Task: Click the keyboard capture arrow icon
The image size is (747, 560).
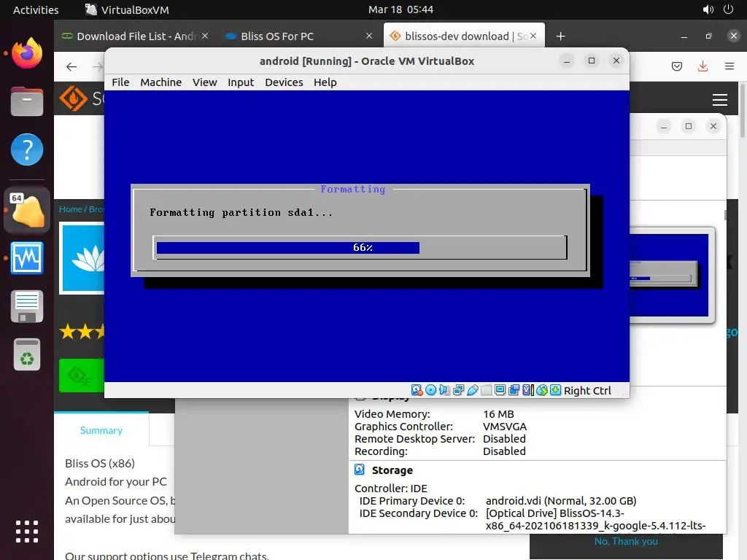Action: [x=555, y=390]
